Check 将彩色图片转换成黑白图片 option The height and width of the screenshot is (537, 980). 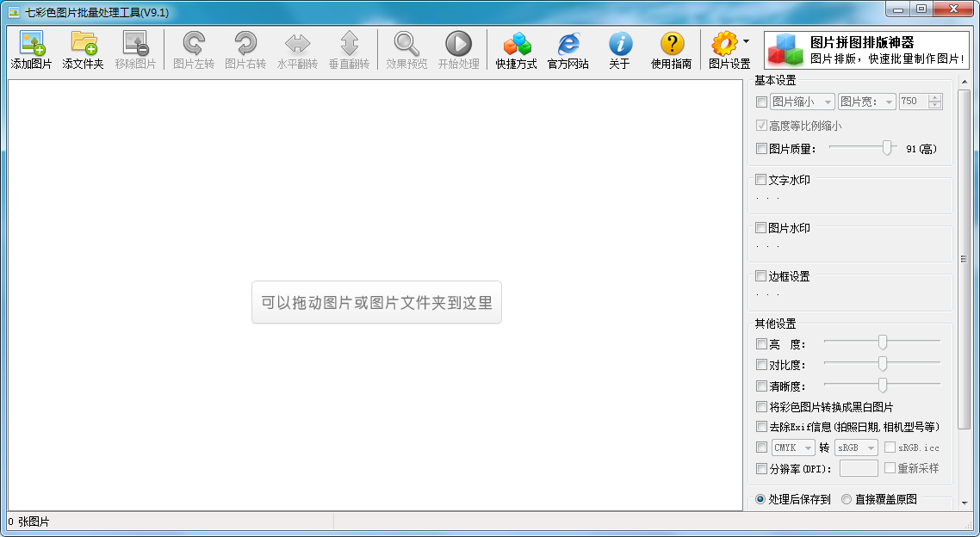(761, 407)
